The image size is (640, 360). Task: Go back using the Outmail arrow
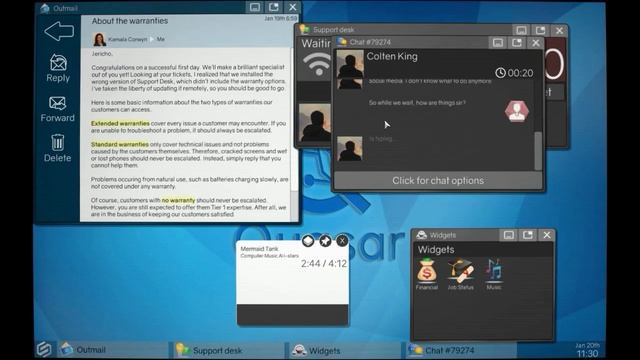click(x=59, y=31)
